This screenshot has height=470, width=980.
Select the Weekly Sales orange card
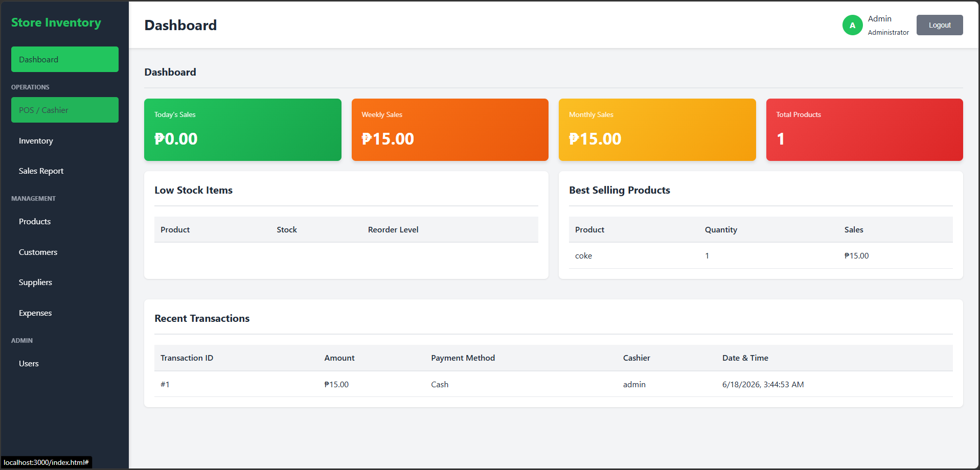[450, 130]
